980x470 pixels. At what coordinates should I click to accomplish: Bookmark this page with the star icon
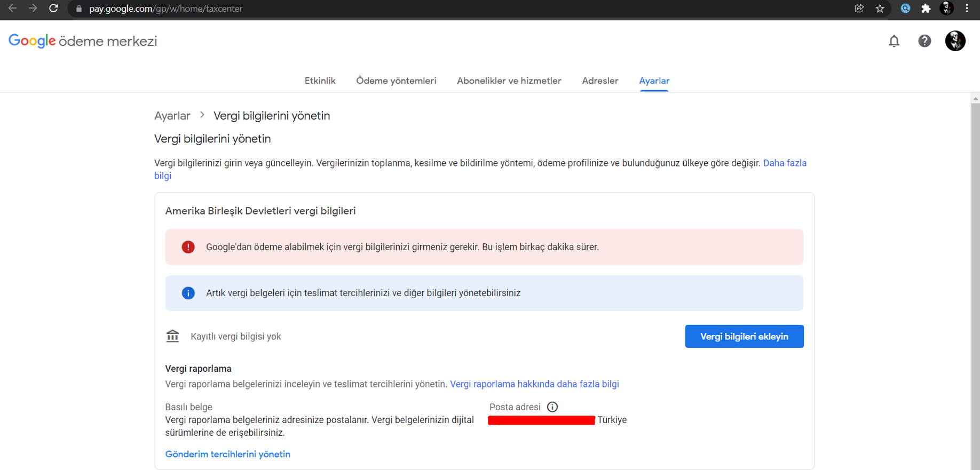pos(880,9)
